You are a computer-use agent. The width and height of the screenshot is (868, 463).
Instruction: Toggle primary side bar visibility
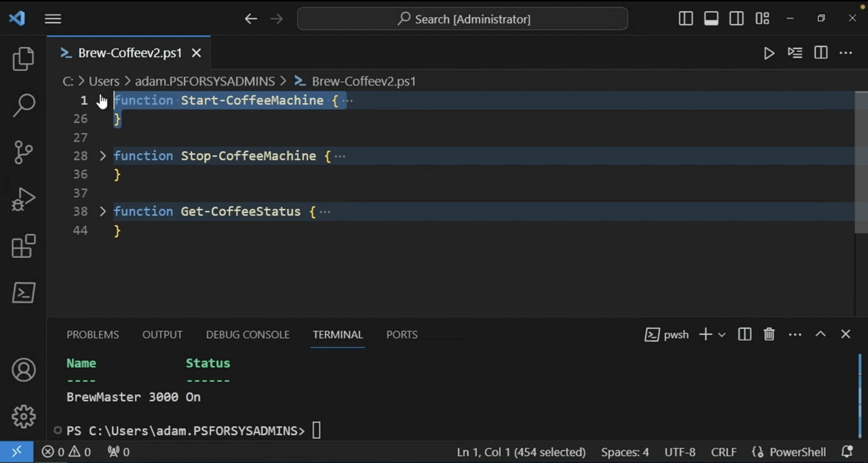point(686,19)
